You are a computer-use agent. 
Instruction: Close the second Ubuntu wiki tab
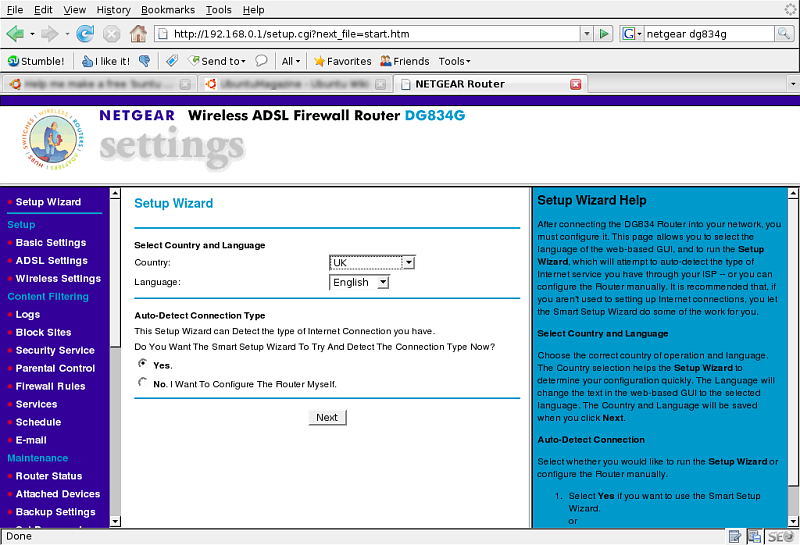[x=381, y=84]
